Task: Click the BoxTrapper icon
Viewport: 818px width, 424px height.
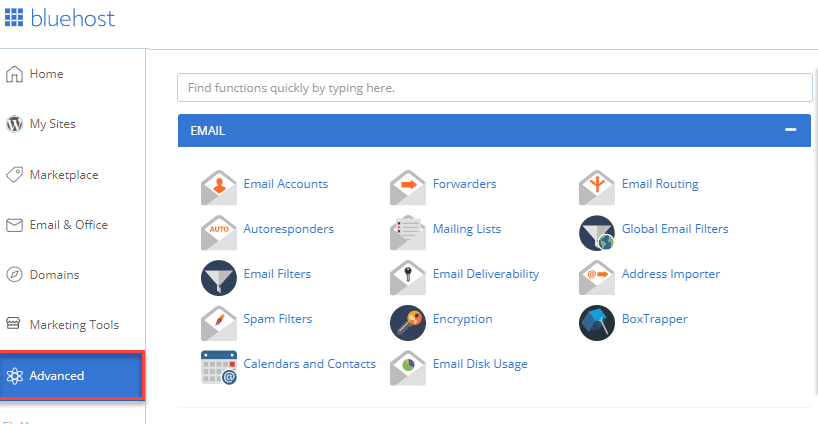Action: pos(597,323)
